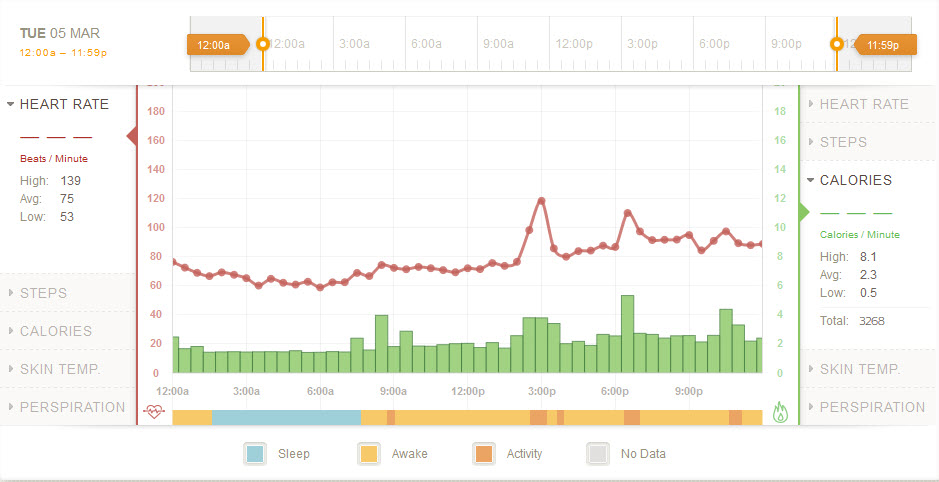Click the heart rate pulse icon
This screenshot has height=482, width=939.
pyautogui.click(x=153, y=411)
